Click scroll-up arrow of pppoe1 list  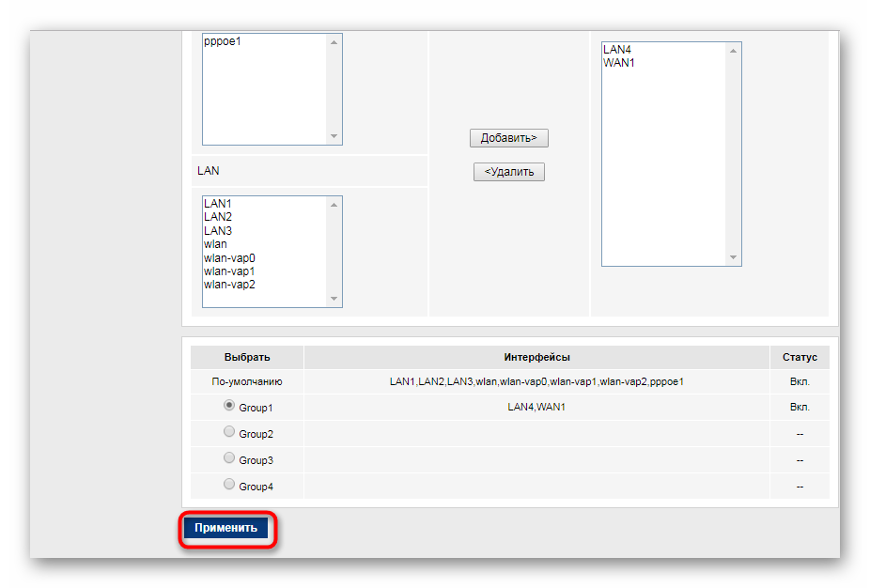(x=334, y=42)
